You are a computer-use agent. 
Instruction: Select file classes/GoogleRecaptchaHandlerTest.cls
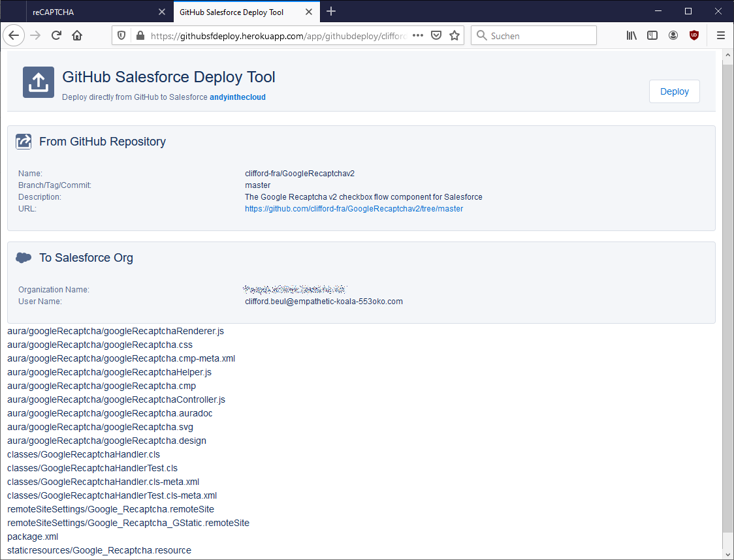[x=92, y=468]
